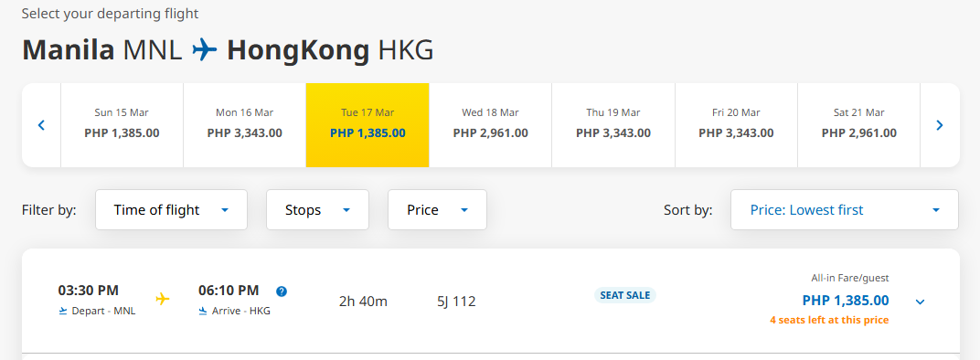Select the Mon 16 Mar date tab
This screenshot has width=980, height=360.
click(x=244, y=125)
